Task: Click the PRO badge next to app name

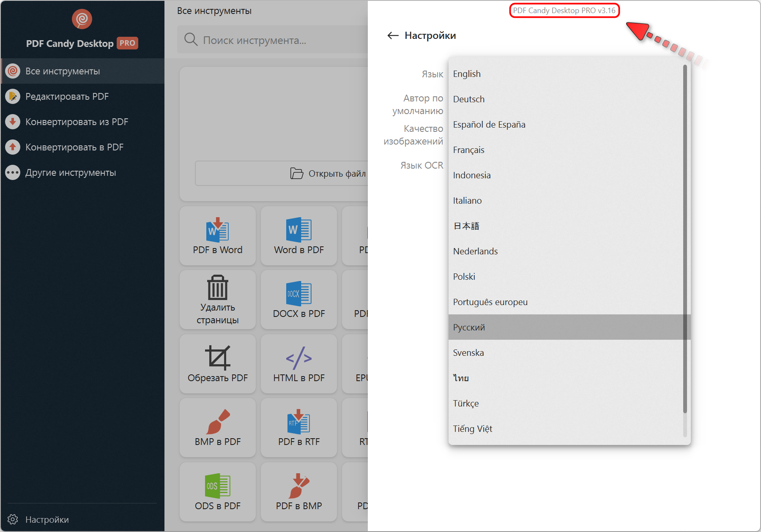Action: point(127,43)
